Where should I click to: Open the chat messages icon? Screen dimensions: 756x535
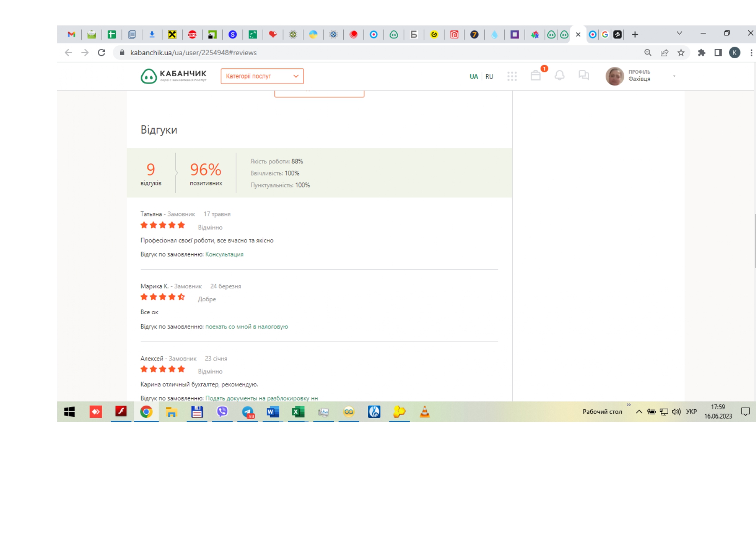coord(584,76)
